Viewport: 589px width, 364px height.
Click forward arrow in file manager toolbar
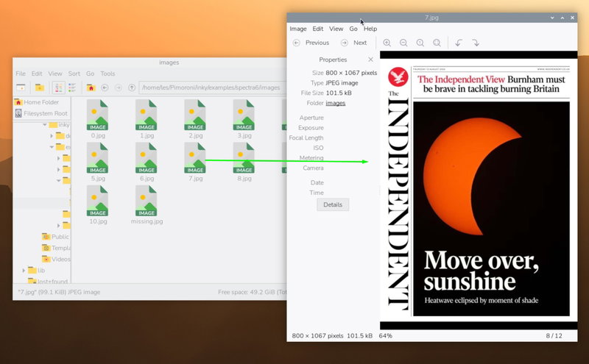tap(119, 88)
